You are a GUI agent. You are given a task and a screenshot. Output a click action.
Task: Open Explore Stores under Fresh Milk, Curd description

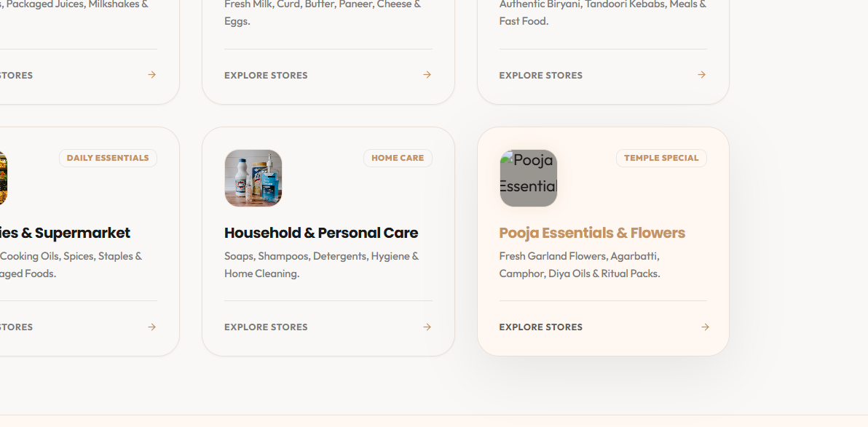tap(266, 75)
